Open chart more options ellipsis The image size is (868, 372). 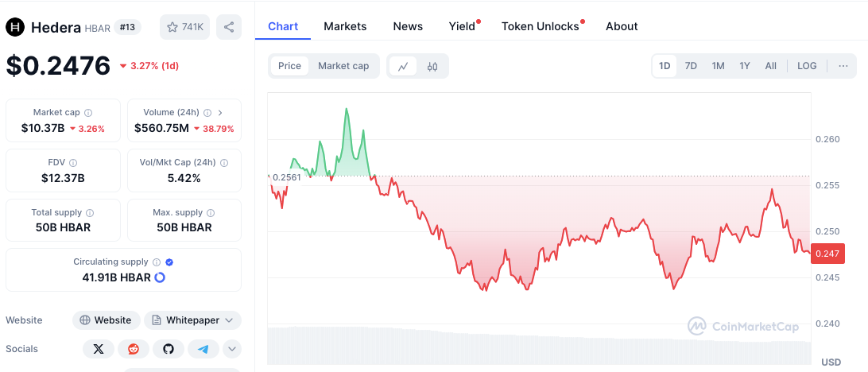[x=843, y=66]
